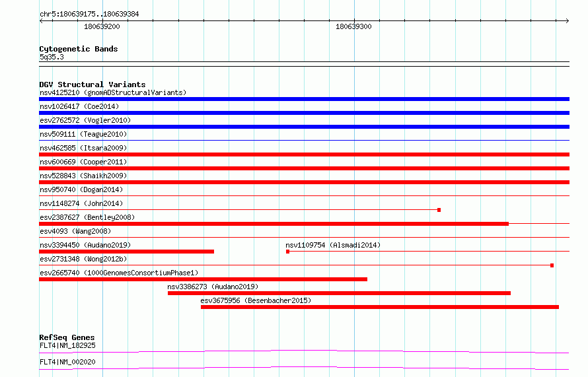Select the esv4093 (Wang2008) label

point(75,231)
